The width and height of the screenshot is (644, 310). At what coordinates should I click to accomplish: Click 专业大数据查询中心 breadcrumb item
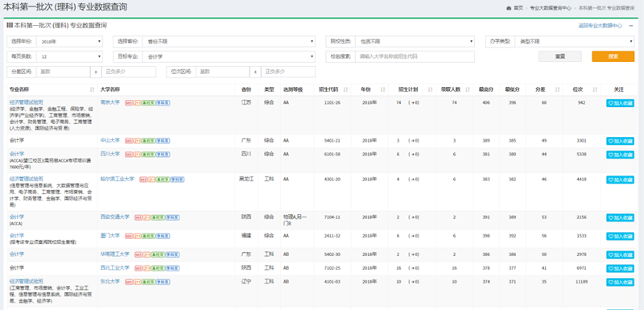pyautogui.click(x=551, y=8)
